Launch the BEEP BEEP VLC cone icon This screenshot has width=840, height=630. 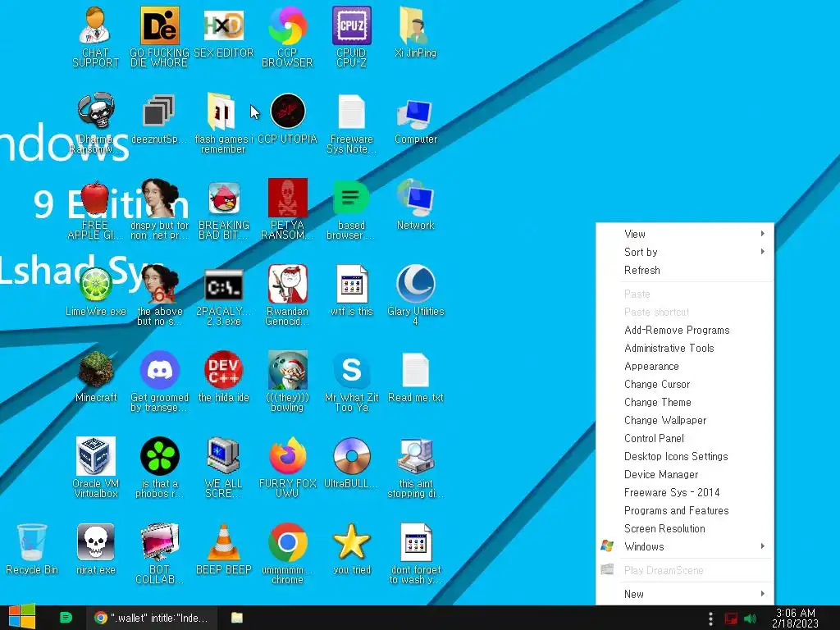[x=223, y=550]
